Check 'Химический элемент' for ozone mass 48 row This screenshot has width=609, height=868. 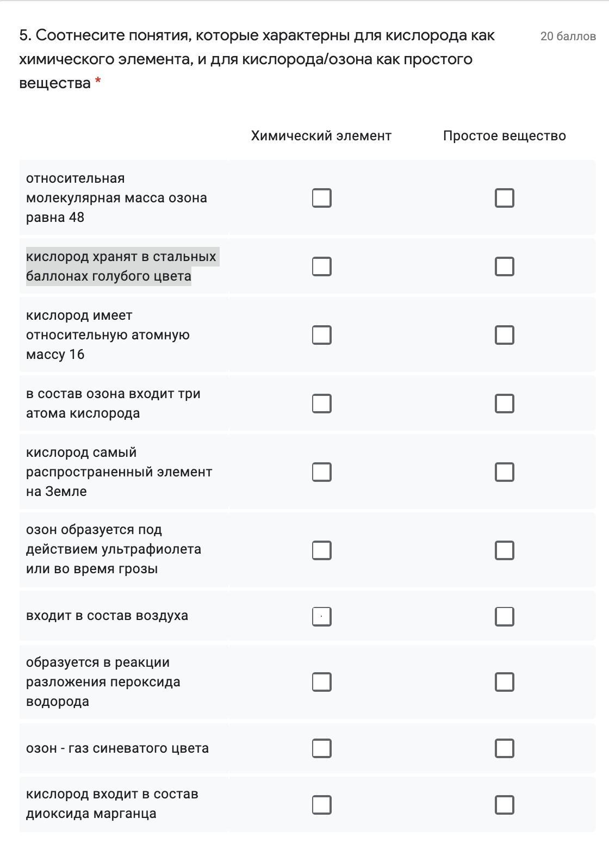point(321,198)
